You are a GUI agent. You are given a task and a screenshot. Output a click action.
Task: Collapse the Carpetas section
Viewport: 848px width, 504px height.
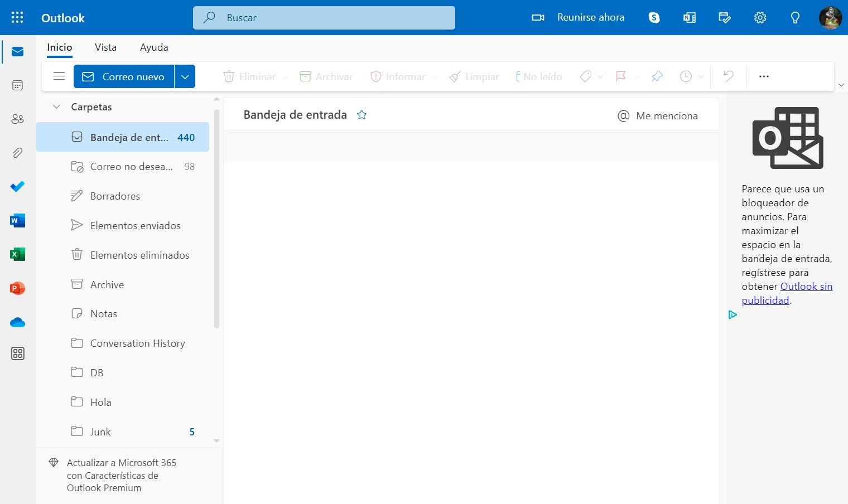point(56,106)
